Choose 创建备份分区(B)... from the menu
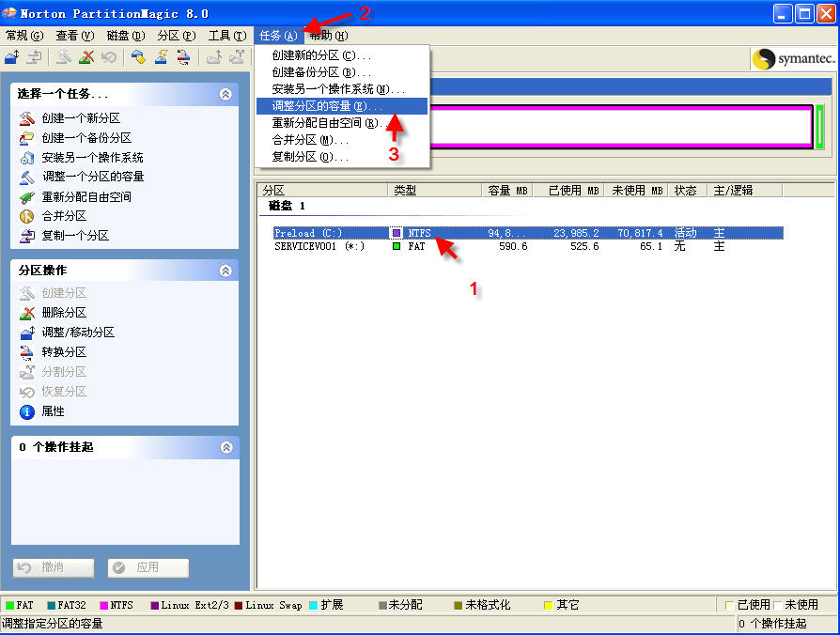Screen dimensions: 840x635 pos(342,72)
